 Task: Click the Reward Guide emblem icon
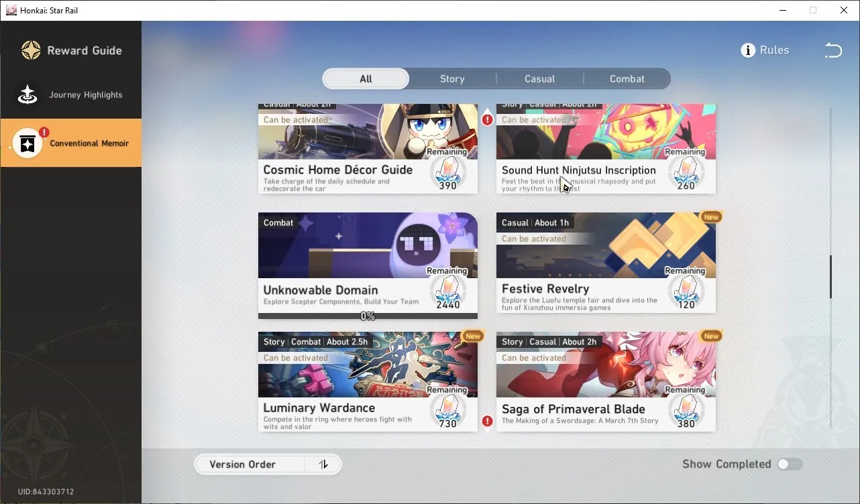pos(31,50)
